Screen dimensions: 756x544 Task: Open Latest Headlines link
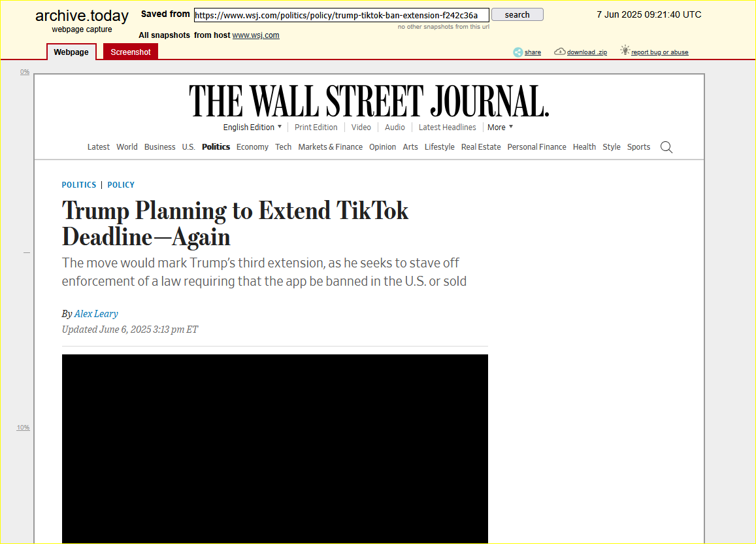pos(447,127)
